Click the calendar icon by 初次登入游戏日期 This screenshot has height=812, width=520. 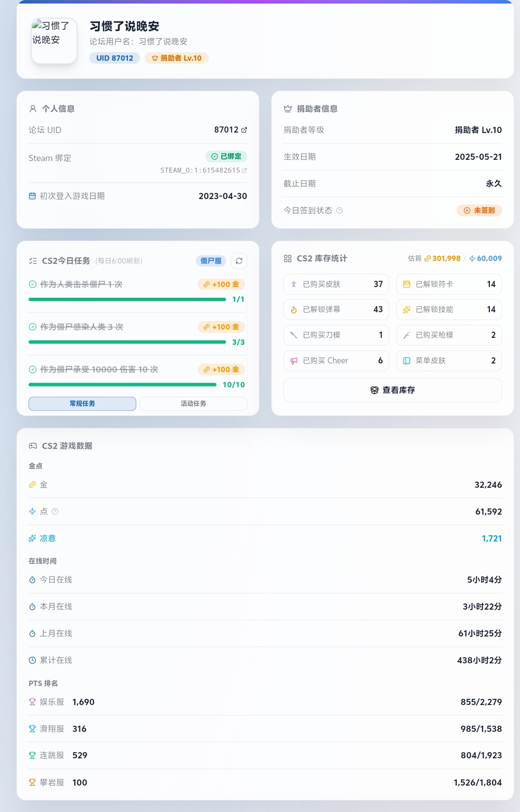coord(32,196)
